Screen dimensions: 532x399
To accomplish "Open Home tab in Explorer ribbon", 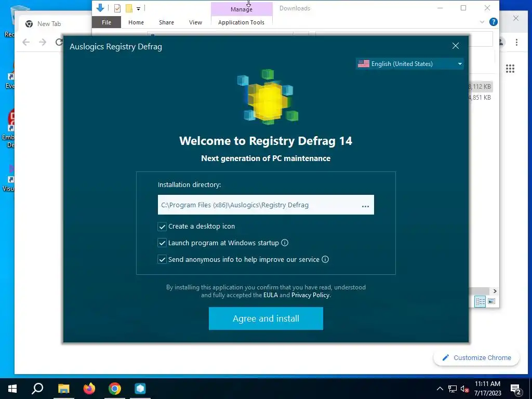I will pos(136,22).
